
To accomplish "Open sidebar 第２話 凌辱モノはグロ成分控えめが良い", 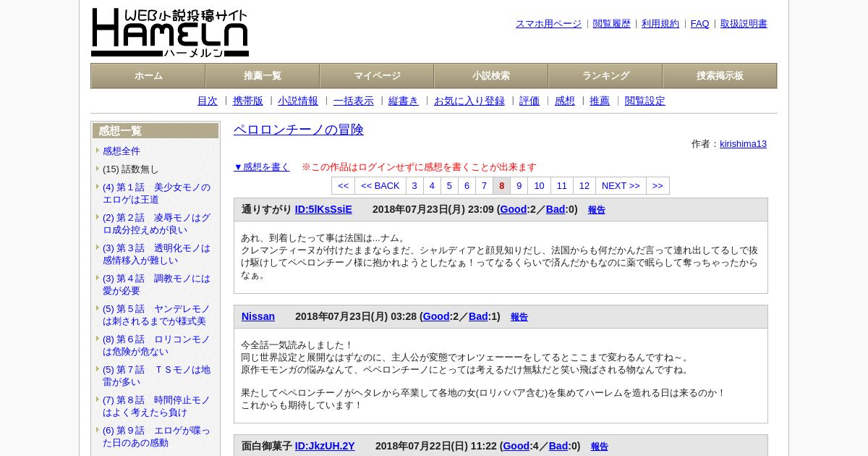I will (x=156, y=224).
